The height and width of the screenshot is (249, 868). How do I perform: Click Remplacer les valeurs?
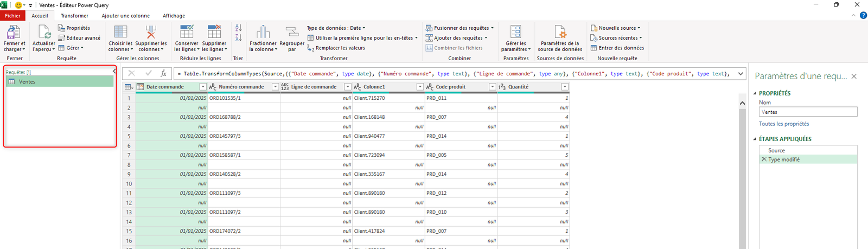coord(336,48)
